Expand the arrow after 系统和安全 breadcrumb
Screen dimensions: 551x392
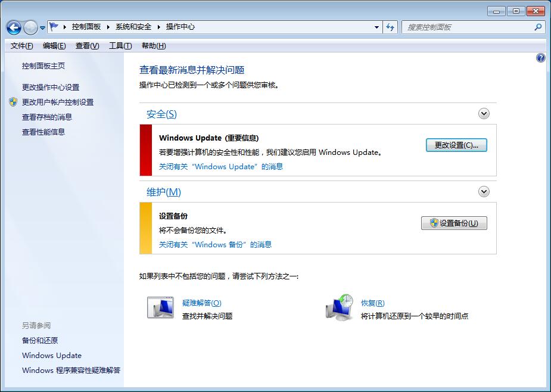pos(159,27)
